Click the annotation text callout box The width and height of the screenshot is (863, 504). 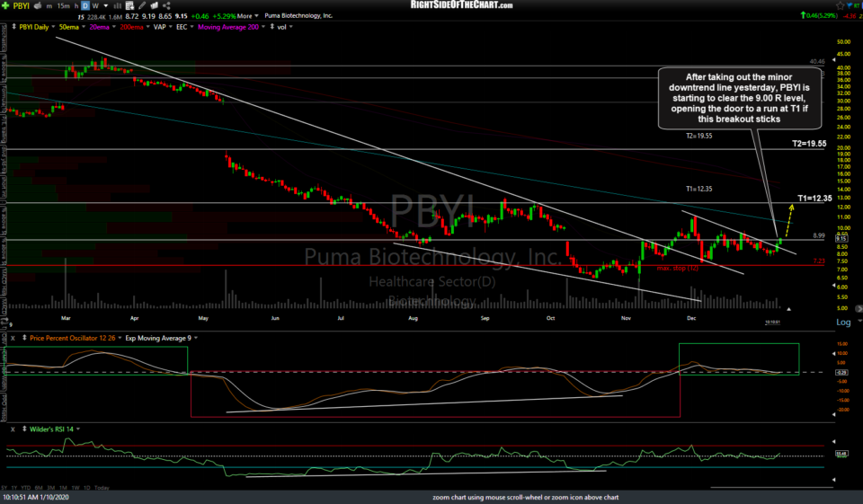739,99
